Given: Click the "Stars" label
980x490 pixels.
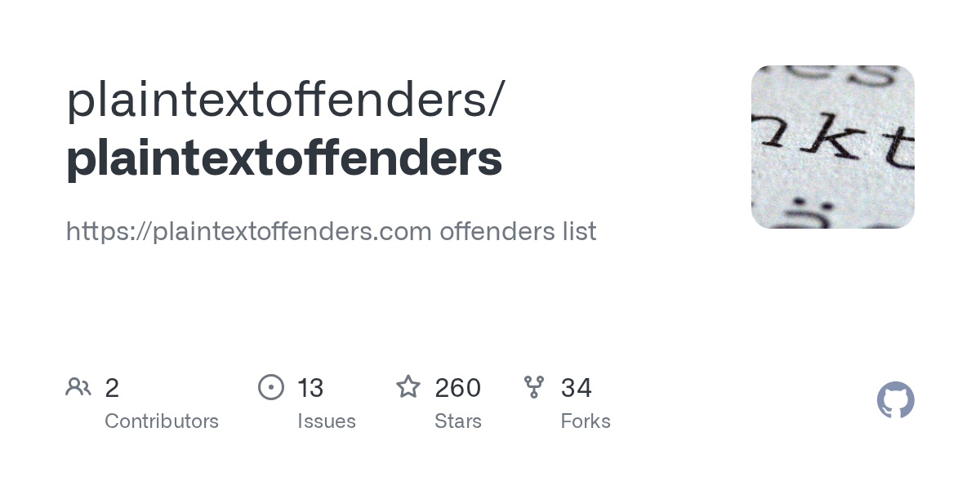Looking at the screenshot, I should coord(458,421).
